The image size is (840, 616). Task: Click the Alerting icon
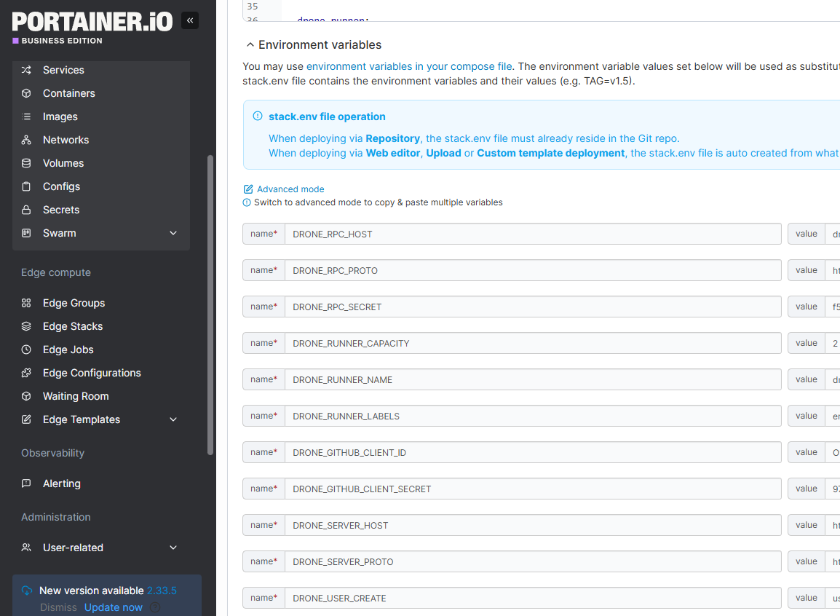point(26,483)
